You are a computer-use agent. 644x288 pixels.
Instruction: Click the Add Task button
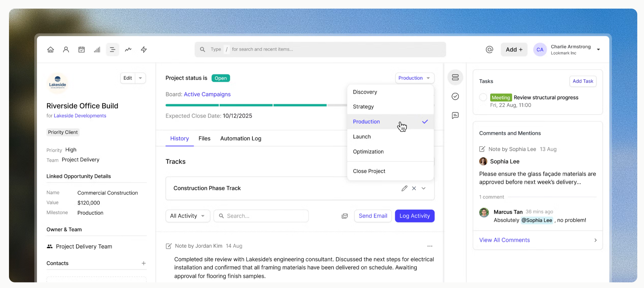(x=583, y=81)
